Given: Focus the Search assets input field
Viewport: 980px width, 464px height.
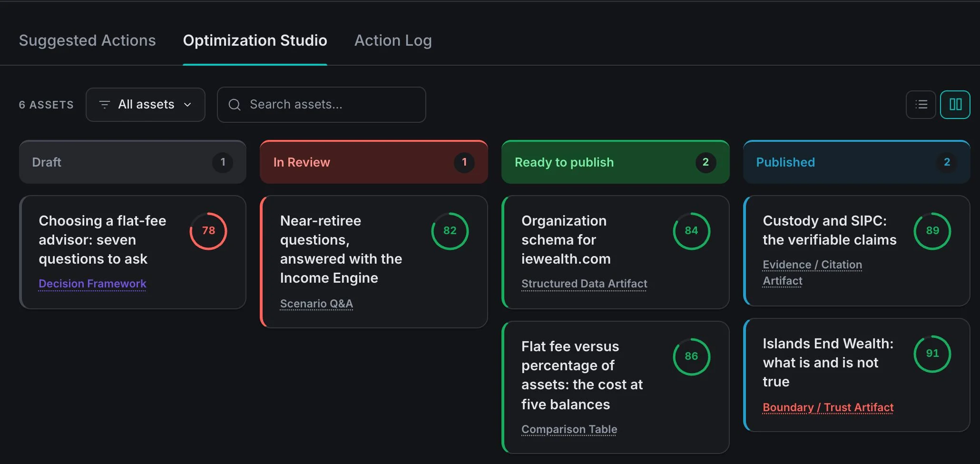Looking at the screenshot, I should tap(322, 105).
